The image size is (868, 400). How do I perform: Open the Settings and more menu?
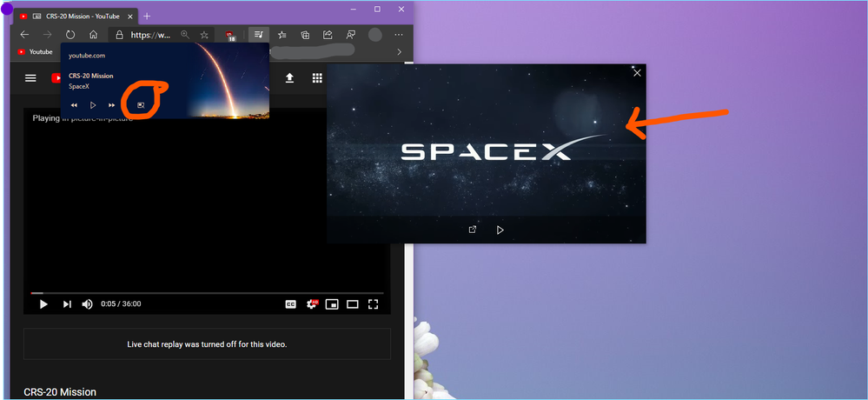(x=399, y=35)
